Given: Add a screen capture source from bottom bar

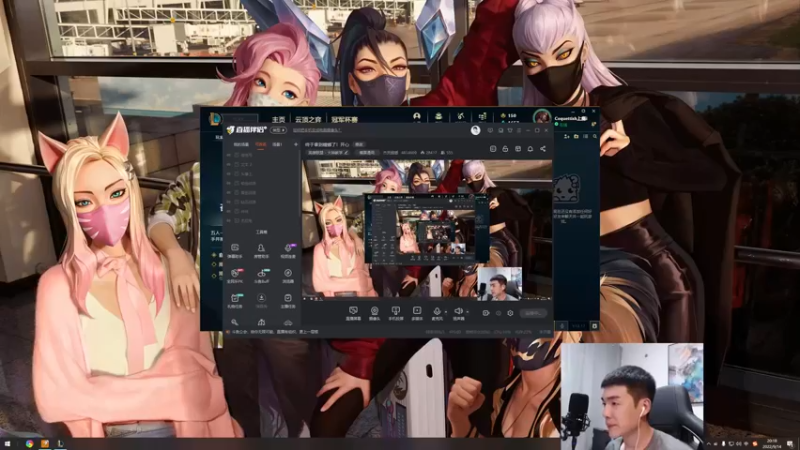Looking at the screenshot, I should [x=353, y=312].
